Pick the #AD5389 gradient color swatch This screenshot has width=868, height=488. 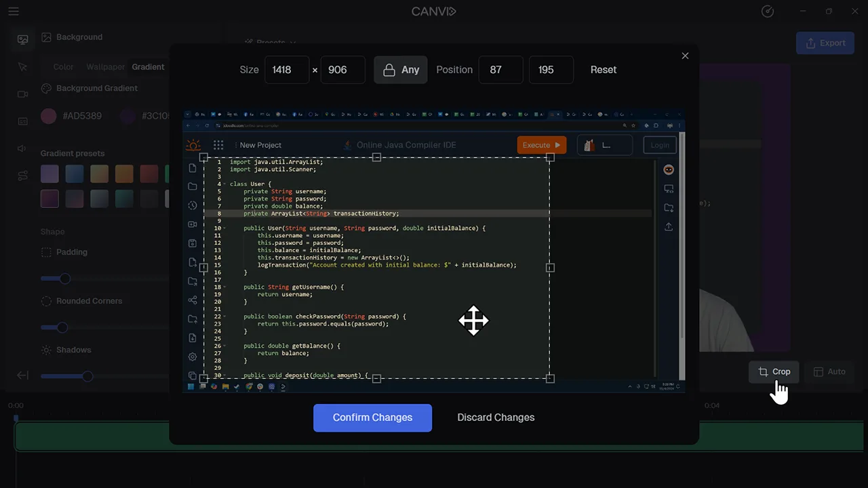tap(48, 116)
